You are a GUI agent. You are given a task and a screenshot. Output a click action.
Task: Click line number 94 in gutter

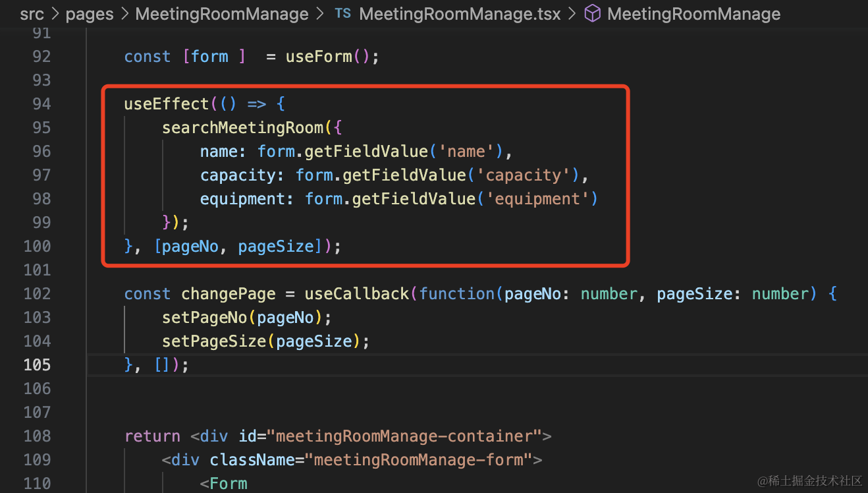(41, 103)
